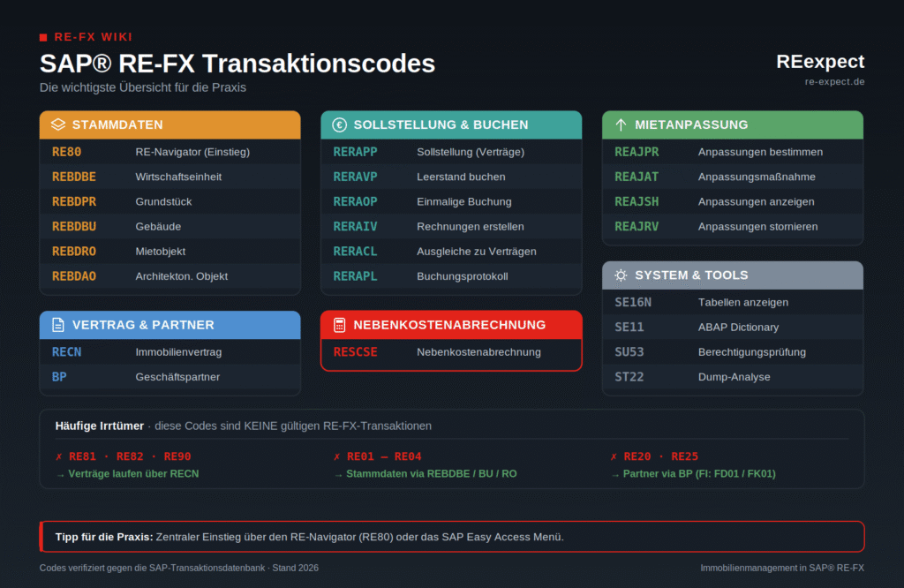Click the description 'RE-Navigator (Einstieg)'
904x588 pixels.
(x=192, y=152)
